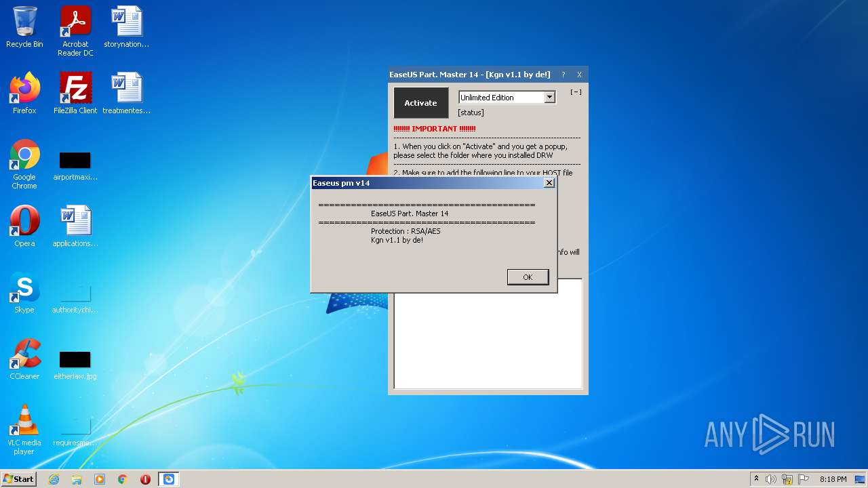Open the applications Word document
The image size is (868, 488).
[x=75, y=226]
